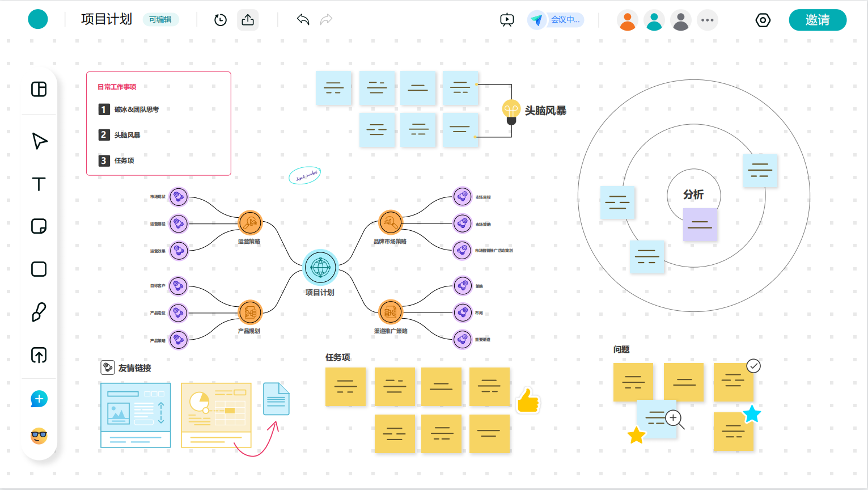
Task: Click the 任务项 section heading
Action: click(338, 357)
